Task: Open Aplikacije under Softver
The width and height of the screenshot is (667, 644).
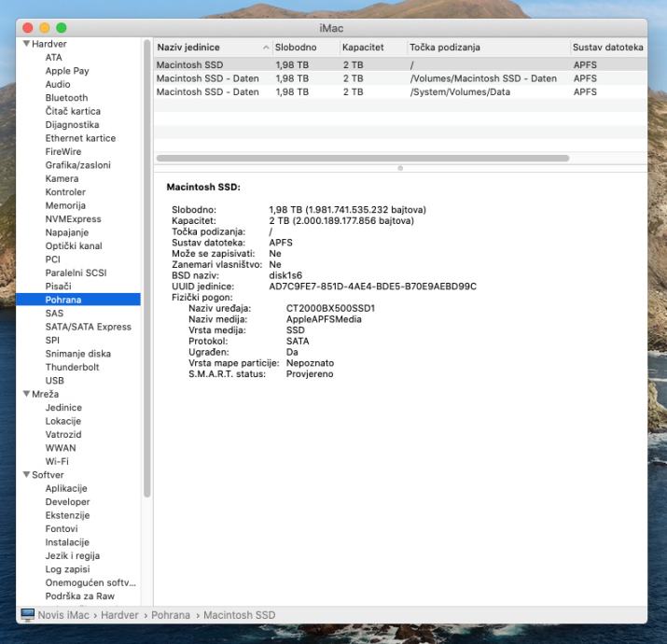Action: tap(66, 488)
